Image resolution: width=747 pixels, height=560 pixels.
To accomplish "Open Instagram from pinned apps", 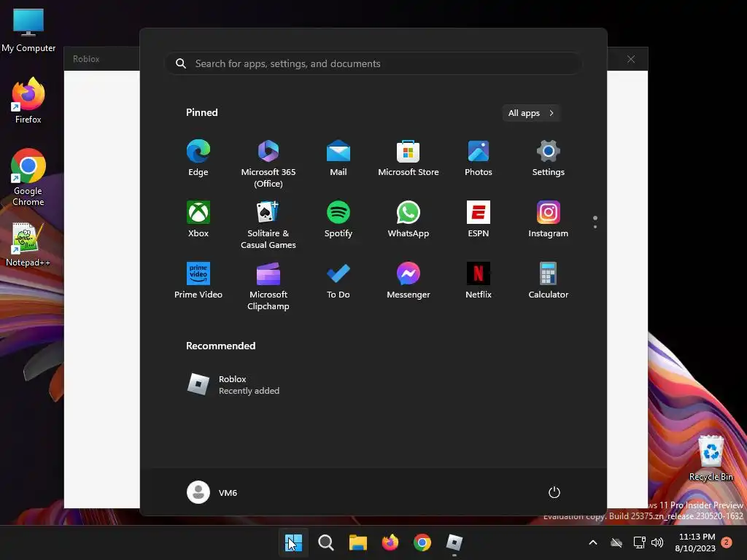I will tap(549, 219).
